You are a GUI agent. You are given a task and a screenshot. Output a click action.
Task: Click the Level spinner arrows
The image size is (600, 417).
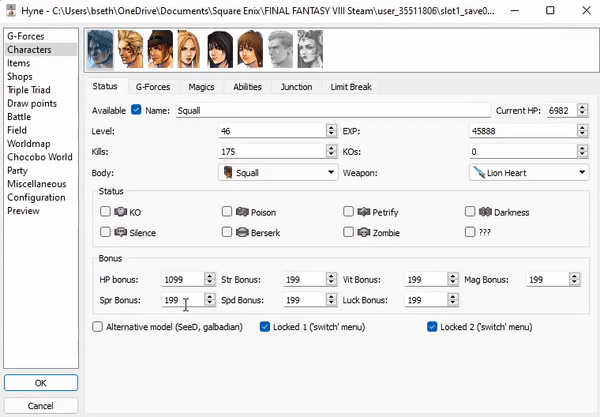(x=331, y=130)
